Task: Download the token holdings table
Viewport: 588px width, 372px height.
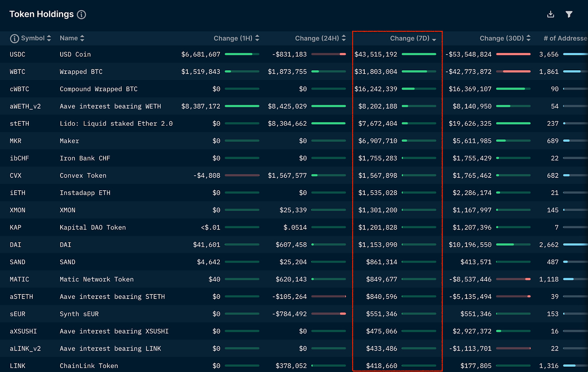Action: [x=550, y=15]
